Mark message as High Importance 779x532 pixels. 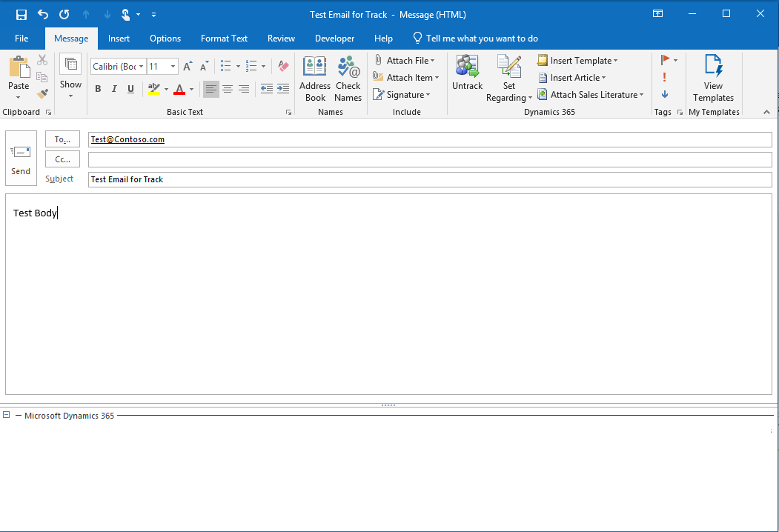(664, 77)
